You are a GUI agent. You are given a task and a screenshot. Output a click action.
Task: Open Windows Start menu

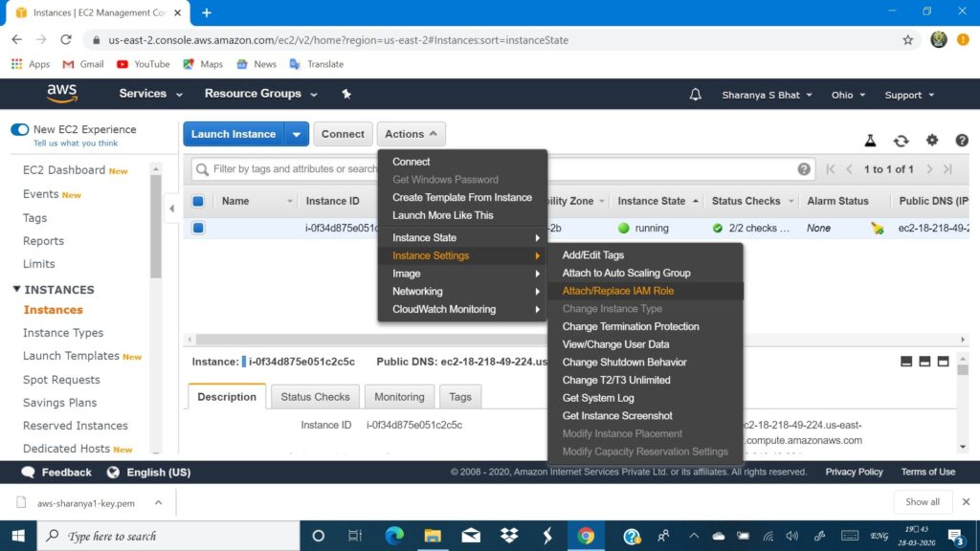18,536
